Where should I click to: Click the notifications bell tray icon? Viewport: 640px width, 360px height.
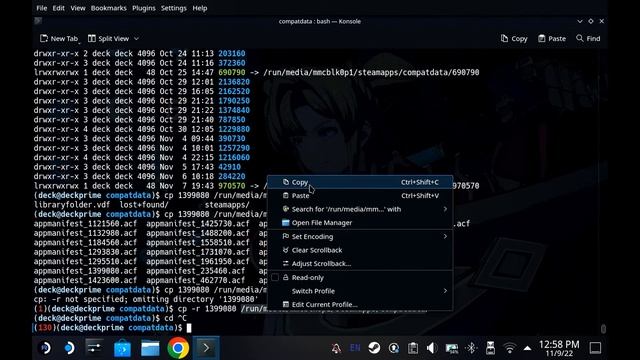tap(336, 348)
